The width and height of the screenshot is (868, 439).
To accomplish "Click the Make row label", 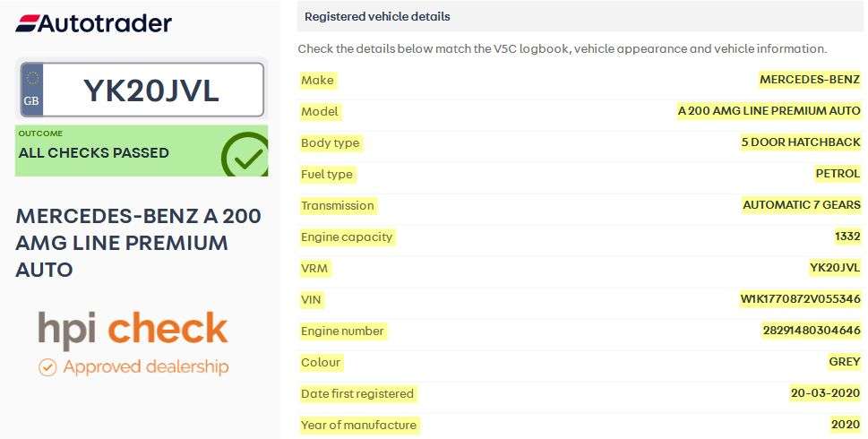I will click(317, 80).
